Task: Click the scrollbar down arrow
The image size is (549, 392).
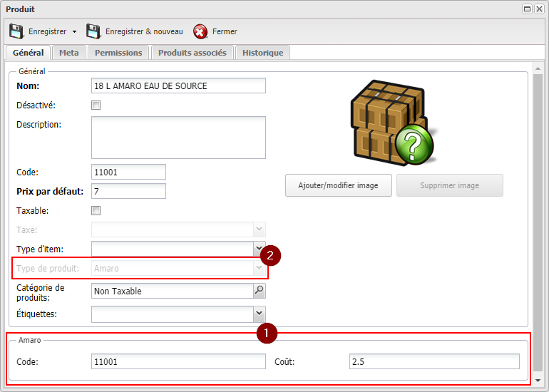Action: point(538,380)
